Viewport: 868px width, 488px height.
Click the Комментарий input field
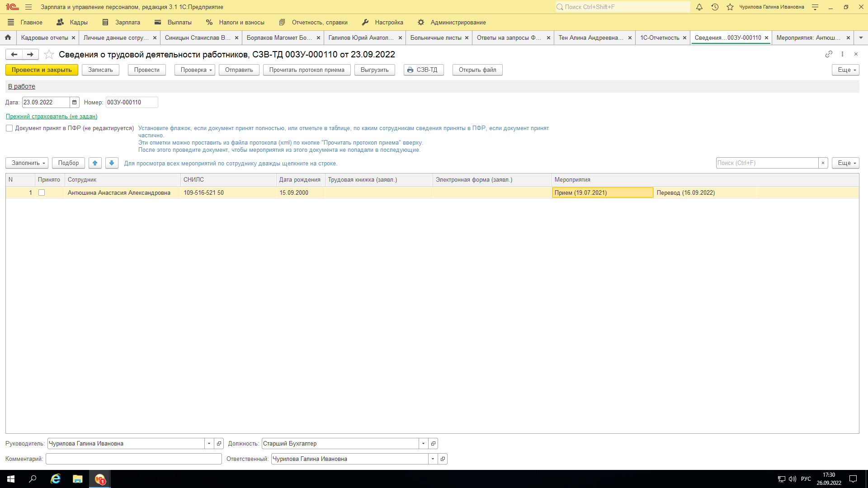pyautogui.click(x=133, y=459)
